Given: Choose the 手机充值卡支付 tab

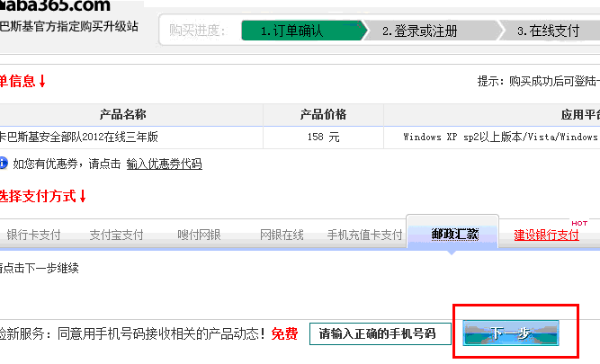Looking at the screenshot, I should (364, 235).
